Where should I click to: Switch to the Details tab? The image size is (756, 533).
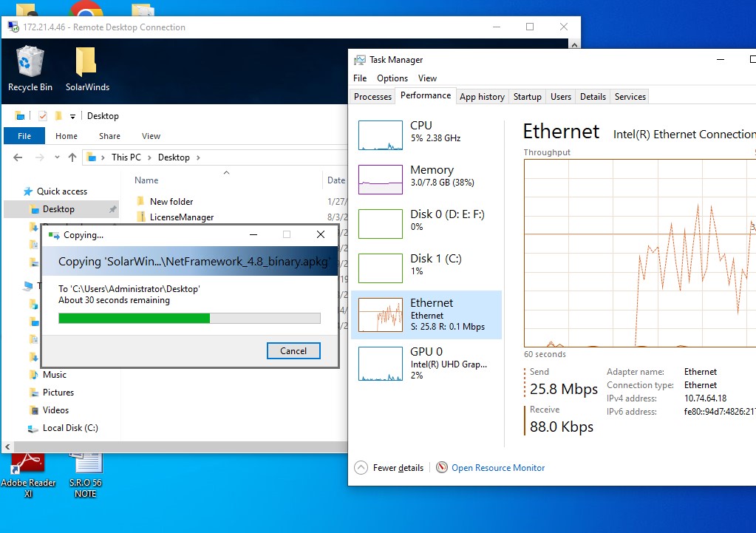[x=593, y=96]
